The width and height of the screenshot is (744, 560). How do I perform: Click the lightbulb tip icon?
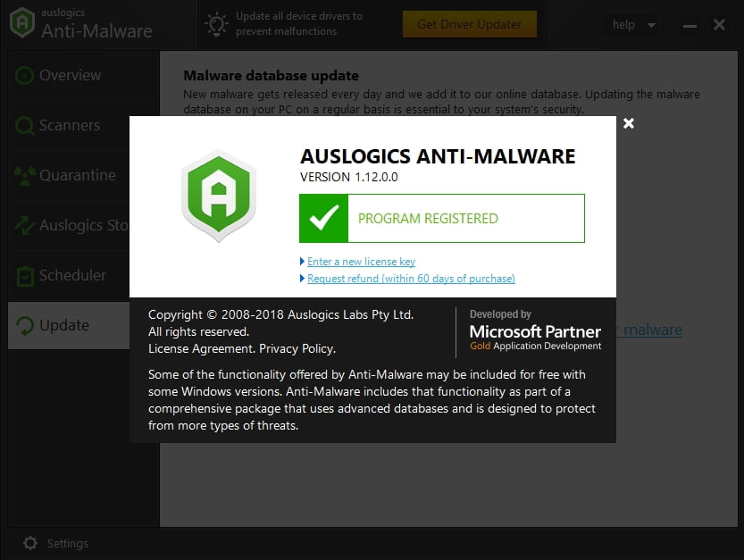(216, 24)
